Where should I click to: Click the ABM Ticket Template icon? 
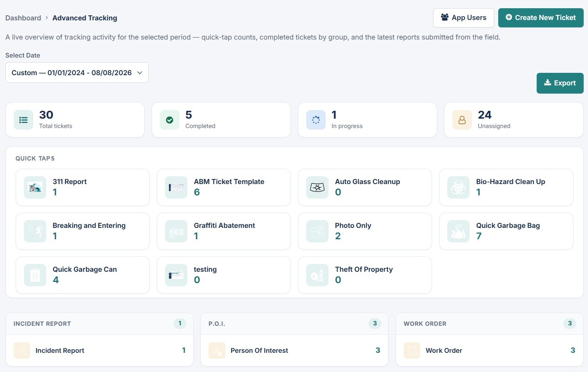tap(176, 188)
